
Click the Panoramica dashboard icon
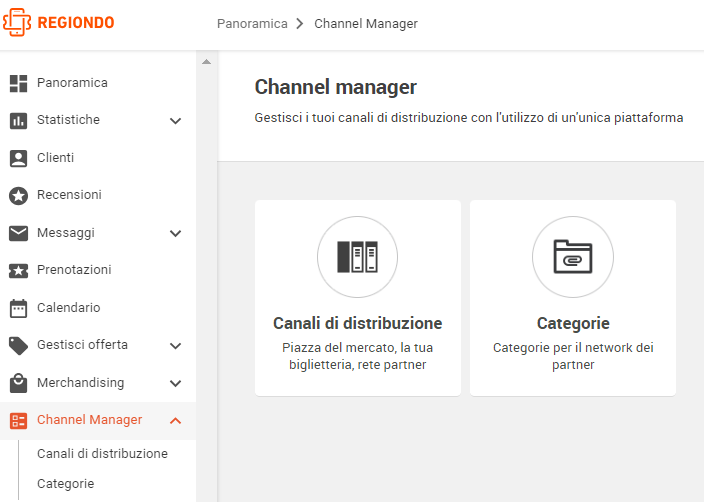(18, 84)
